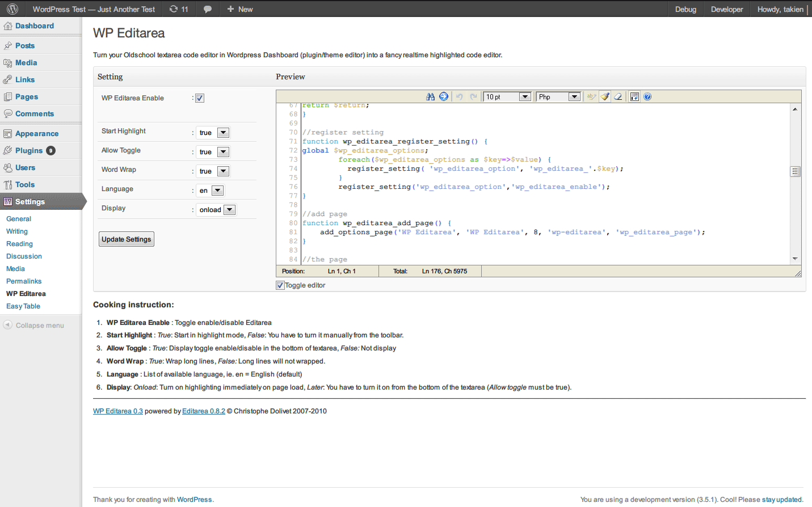Click the WordPress logo in admin bar
The height and width of the screenshot is (507, 812).
pyautogui.click(x=12, y=9)
